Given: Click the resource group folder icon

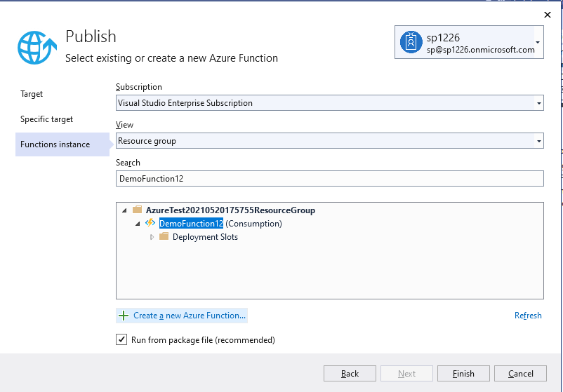Looking at the screenshot, I should click(137, 210).
